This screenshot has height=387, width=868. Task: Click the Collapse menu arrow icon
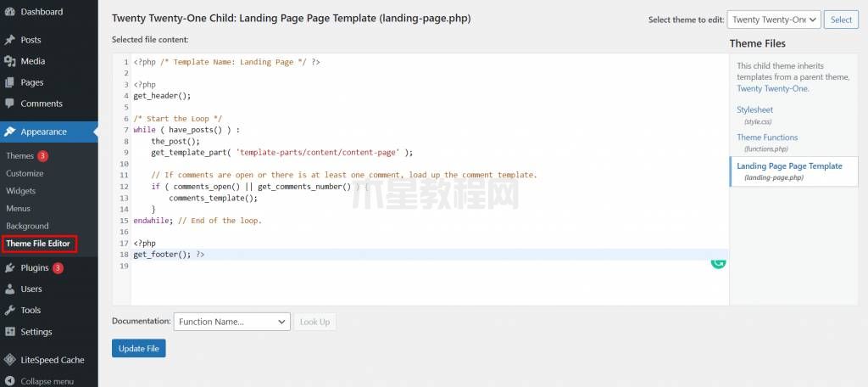pyautogui.click(x=9, y=381)
